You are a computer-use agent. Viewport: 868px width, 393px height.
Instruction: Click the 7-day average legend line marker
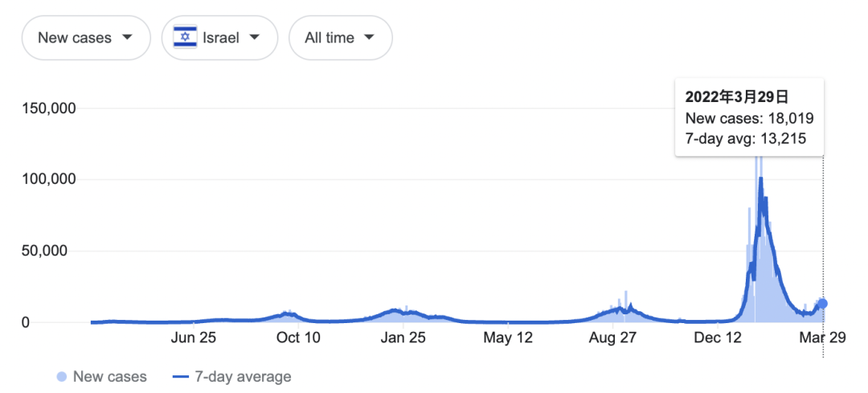pos(180,376)
